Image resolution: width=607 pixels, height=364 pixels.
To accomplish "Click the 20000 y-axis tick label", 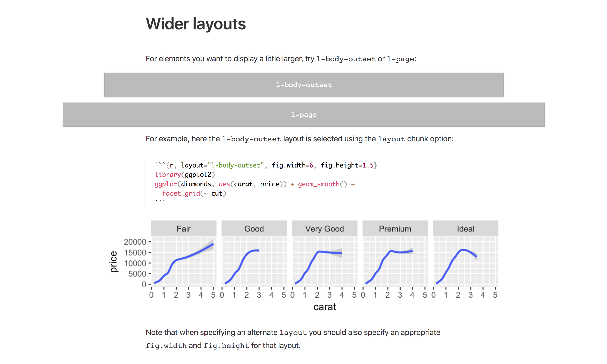I will (x=135, y=242).
